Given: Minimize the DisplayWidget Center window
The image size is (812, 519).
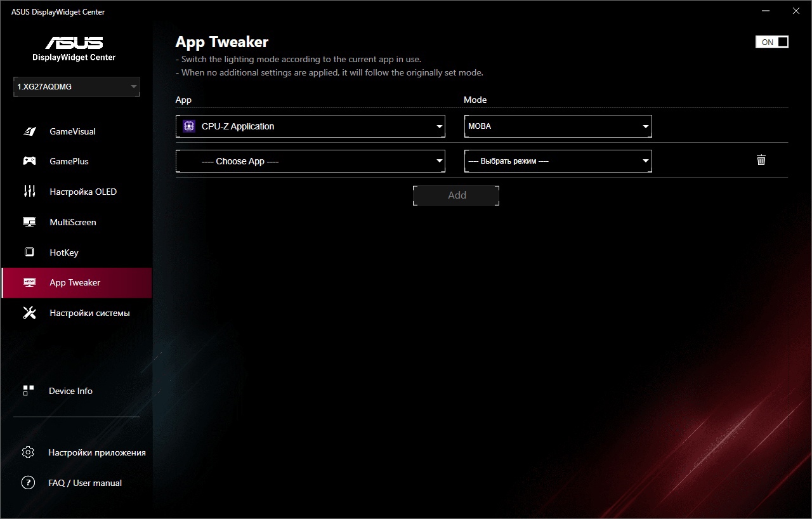Looking at the screenshot, I should pyautogui.click(x=766, y=11).
